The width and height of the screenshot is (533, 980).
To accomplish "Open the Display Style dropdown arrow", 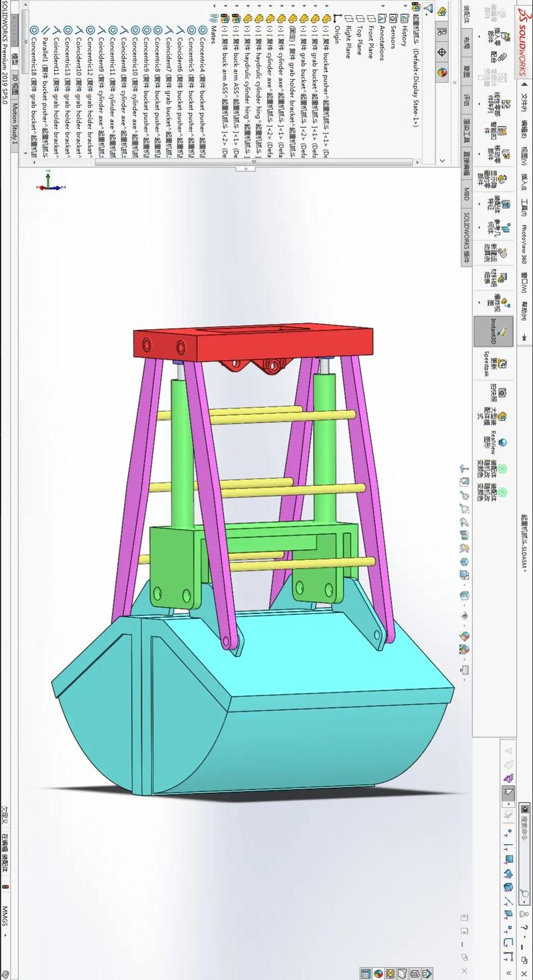I will pyautogui.click(x=464, y=605).
